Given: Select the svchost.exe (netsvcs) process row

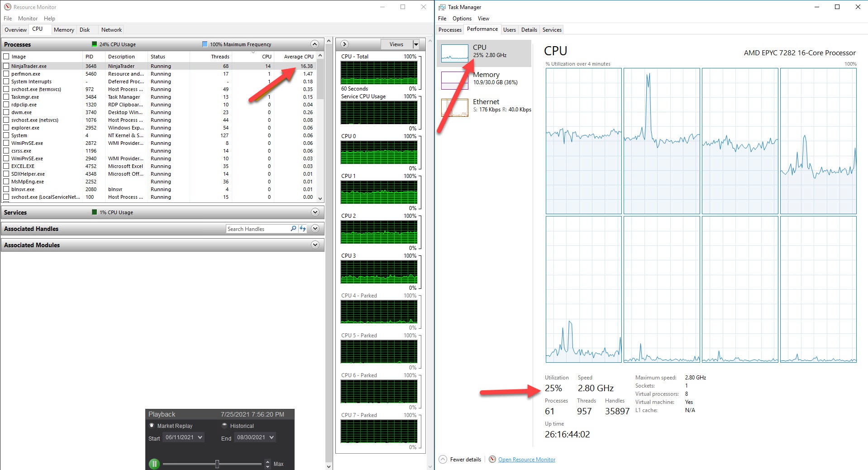Looking at the screenshot, I should (158, 120).
